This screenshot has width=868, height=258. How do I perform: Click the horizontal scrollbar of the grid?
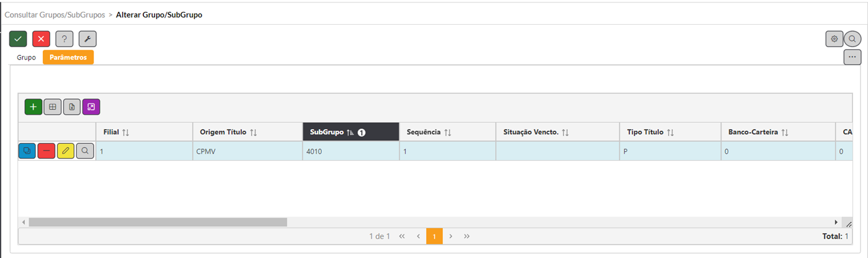pos(158,222)
